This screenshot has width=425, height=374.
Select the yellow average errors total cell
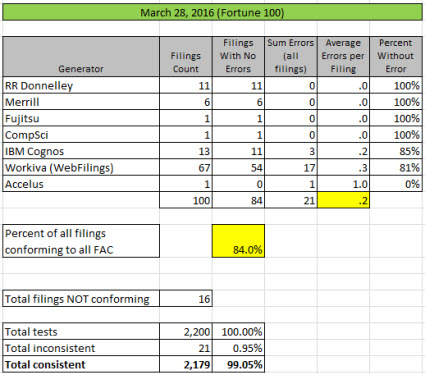point(343,200)
